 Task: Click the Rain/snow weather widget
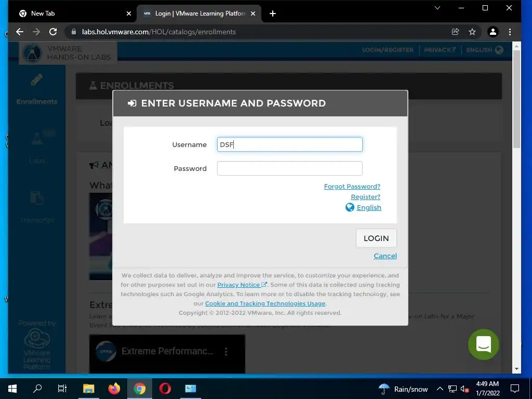[x=403, y=389]
